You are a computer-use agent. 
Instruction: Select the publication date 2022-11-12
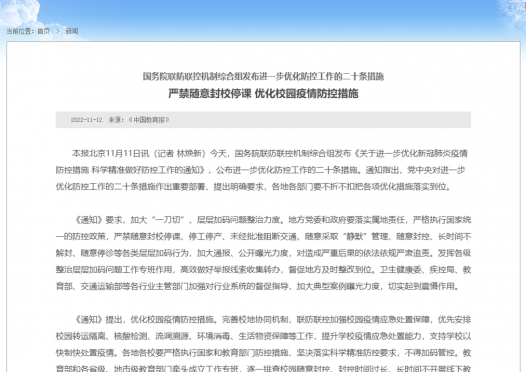point(86,120)
